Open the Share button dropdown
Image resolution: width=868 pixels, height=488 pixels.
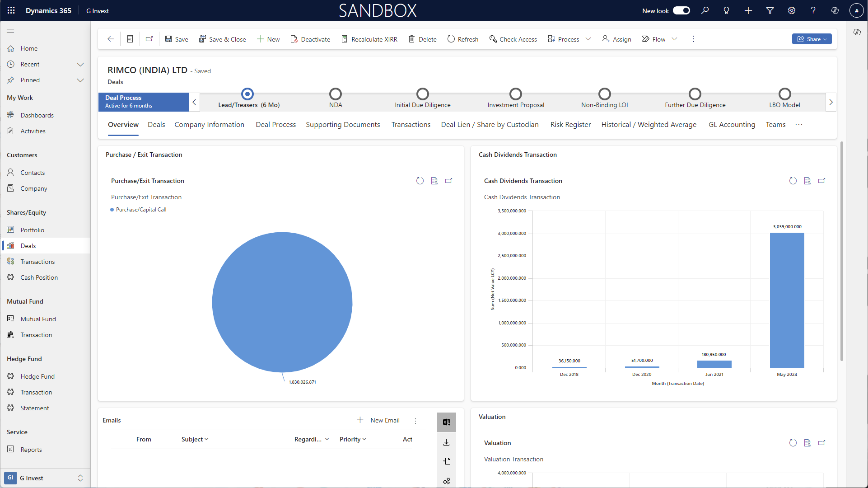(x=826, y=39)
